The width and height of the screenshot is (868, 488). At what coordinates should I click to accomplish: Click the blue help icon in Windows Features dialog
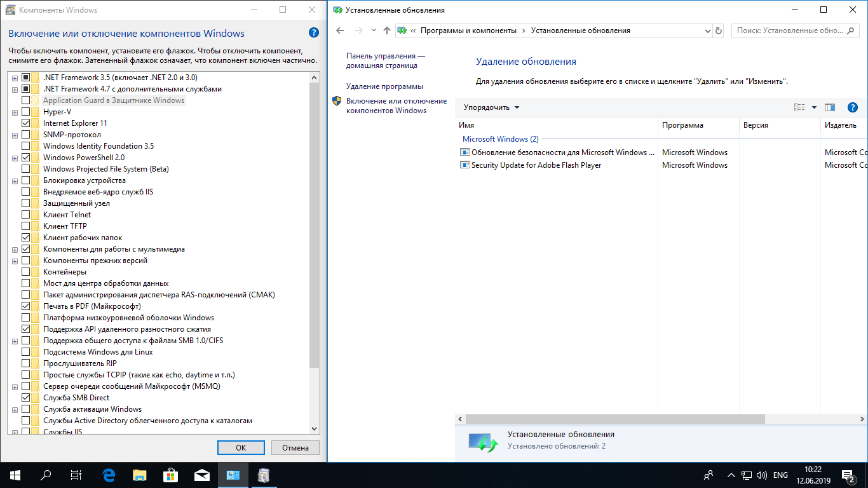[313, 33]
